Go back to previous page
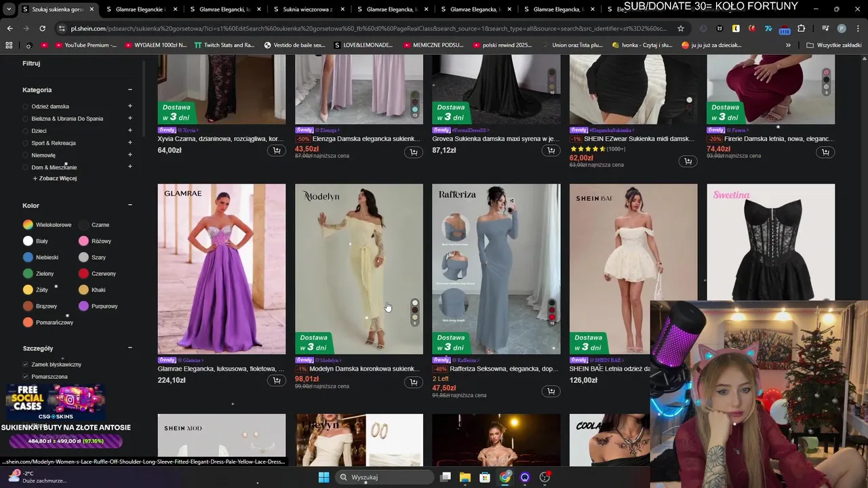This screenshot has width=868, height=488. (x=9, y=28)
